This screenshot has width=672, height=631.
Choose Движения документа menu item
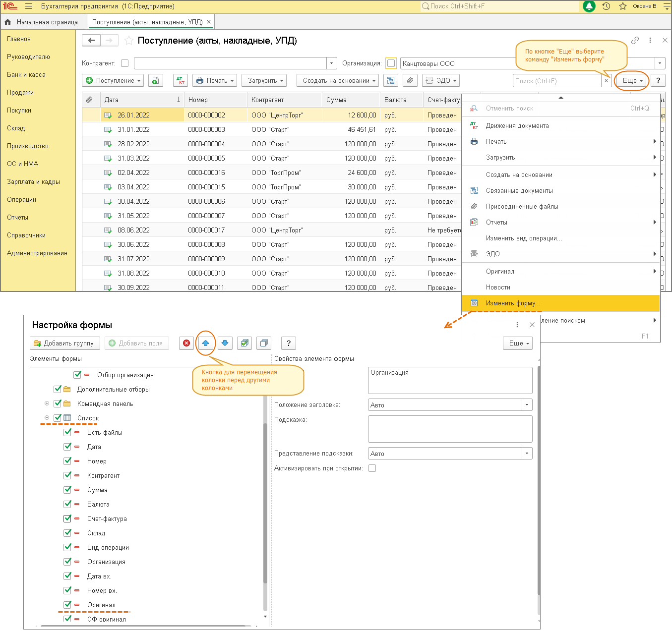click(561, 125)
